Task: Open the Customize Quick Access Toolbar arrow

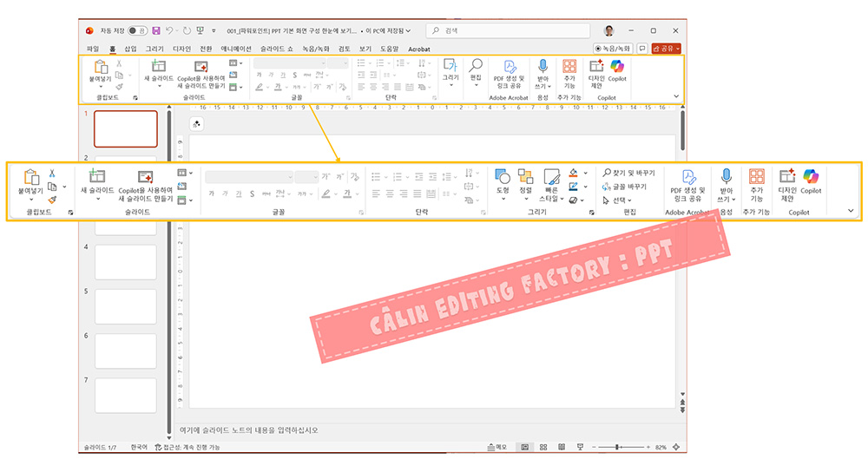Action: [214, 31]
